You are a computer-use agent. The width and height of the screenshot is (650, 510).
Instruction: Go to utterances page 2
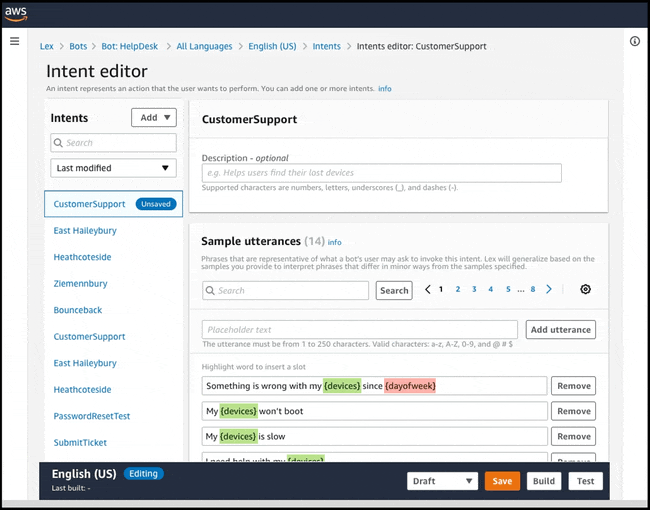458,289
